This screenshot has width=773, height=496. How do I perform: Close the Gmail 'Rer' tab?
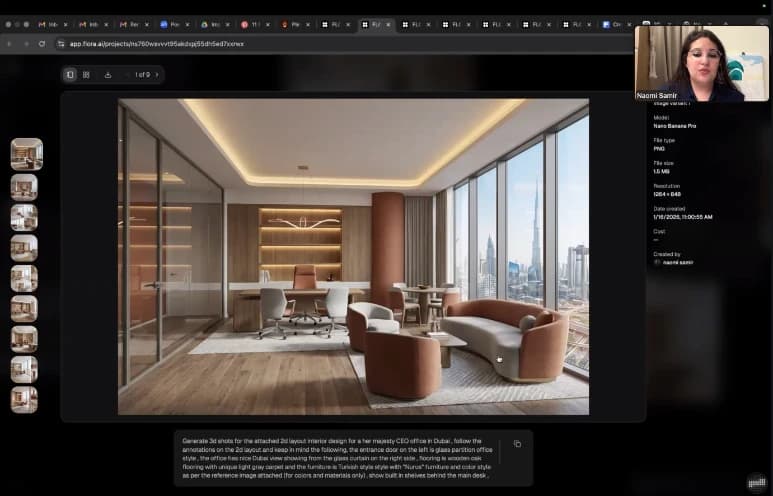coord(146,24)
